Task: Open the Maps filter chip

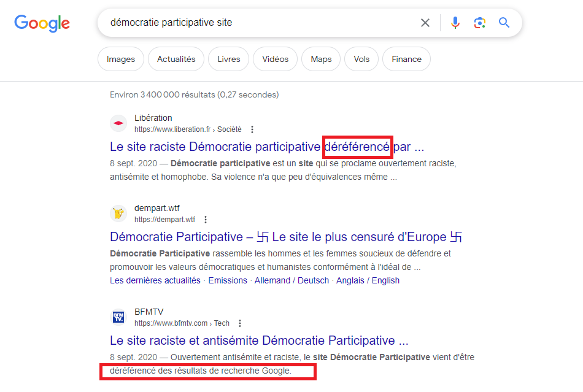Action: tap(321, 60)
